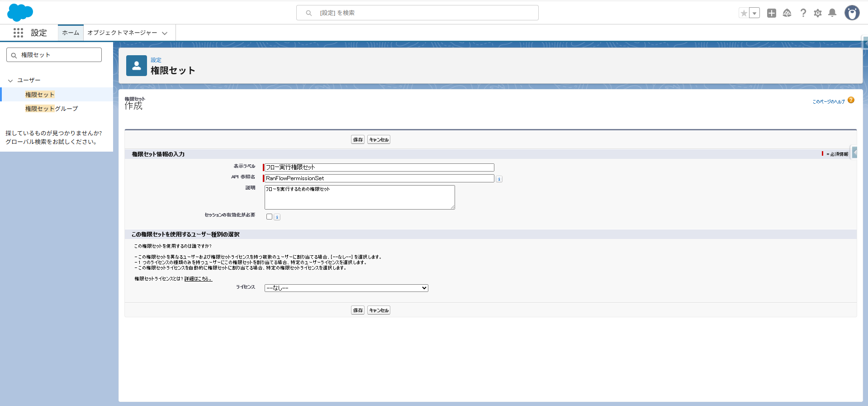Open the オブジェクトマネージャー tab menu chevron

click(165, 33)
